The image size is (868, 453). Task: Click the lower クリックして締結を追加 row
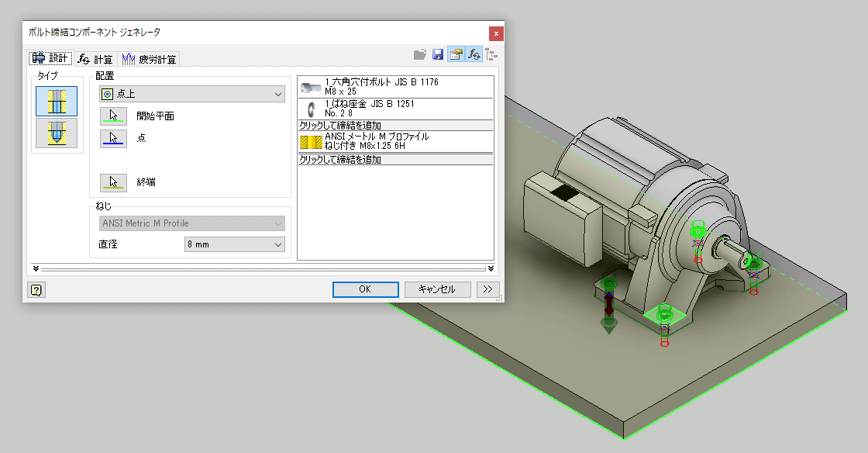pos(396,160)
